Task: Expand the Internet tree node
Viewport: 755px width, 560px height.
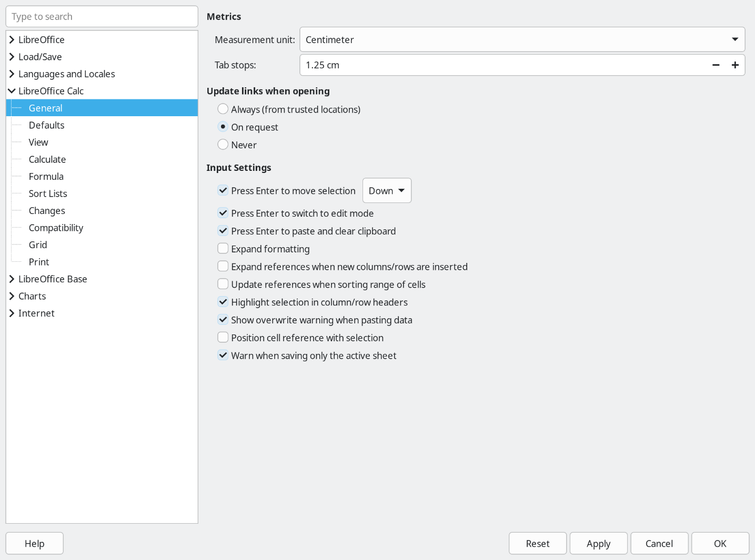Action: [12, 313]
